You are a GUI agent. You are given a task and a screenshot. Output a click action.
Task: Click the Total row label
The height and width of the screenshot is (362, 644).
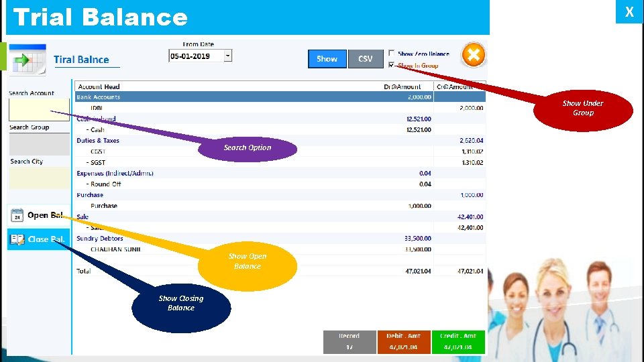pos(83,271)
